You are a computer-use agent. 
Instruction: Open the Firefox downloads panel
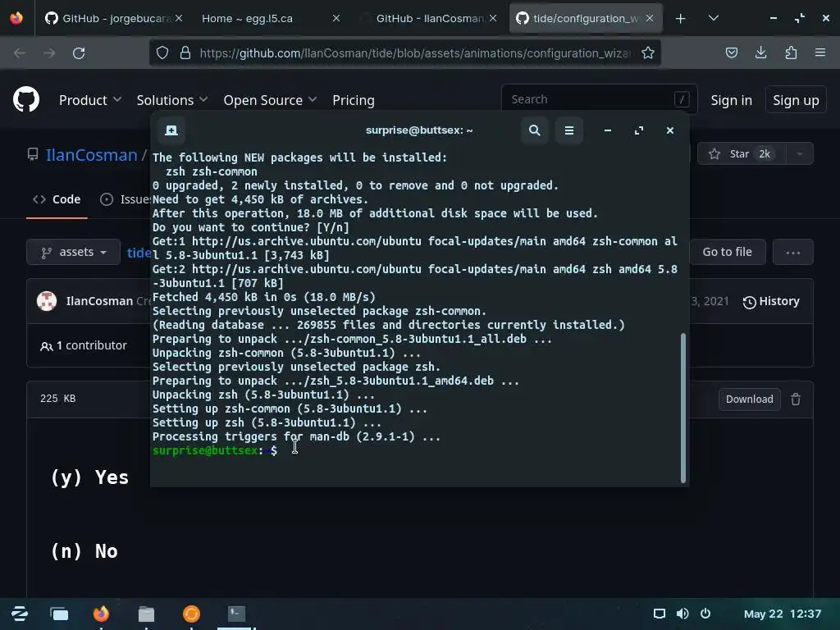760,52
